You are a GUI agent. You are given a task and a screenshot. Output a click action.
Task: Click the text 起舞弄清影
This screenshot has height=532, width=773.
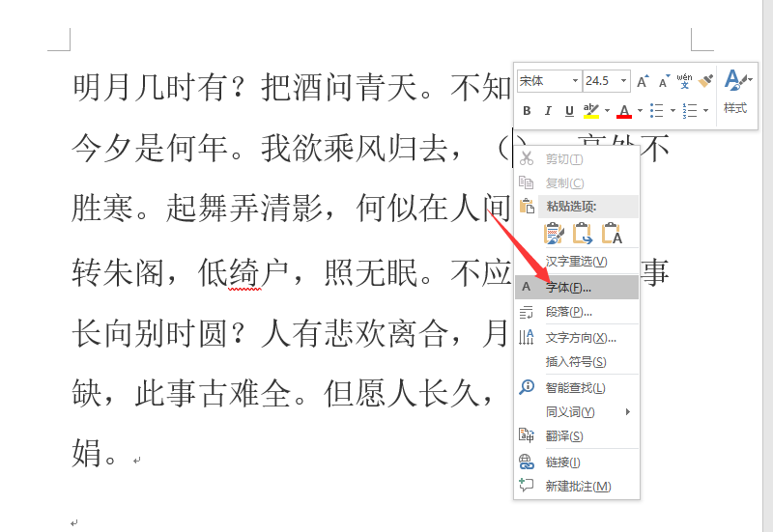245,208
